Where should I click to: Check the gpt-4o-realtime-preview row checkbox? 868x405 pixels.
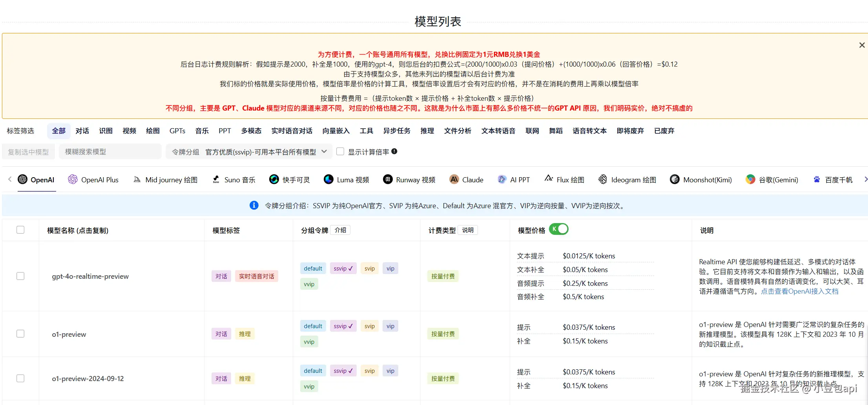click(x=20, y=276)
